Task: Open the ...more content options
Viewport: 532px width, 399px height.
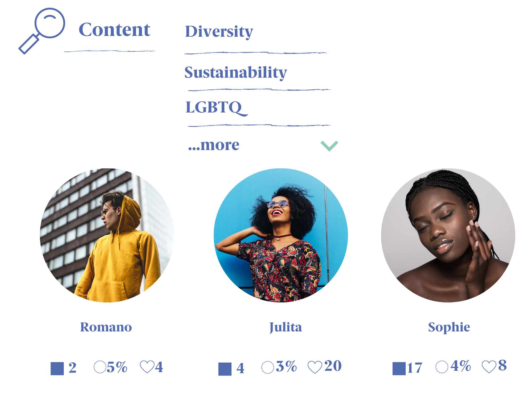Action: coord(214,145)
